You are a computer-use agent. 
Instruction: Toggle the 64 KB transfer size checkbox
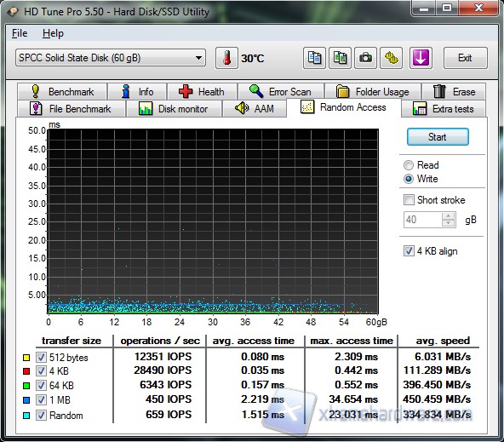pos(41,385)
